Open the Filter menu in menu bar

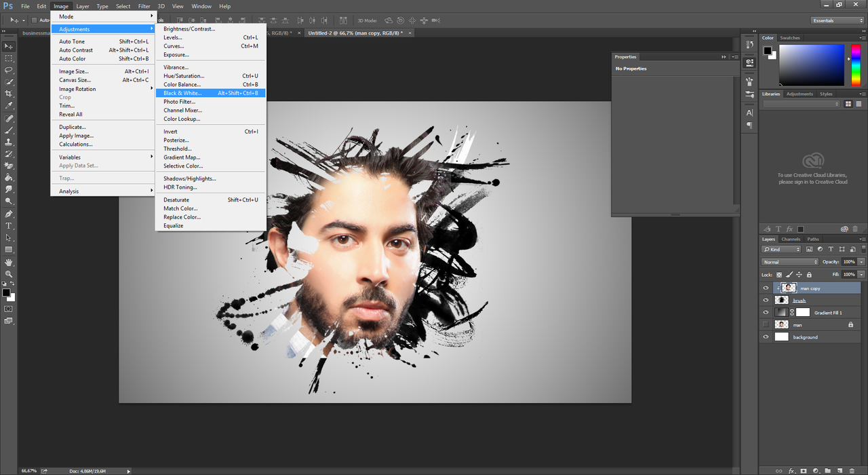tap(144, 6)
